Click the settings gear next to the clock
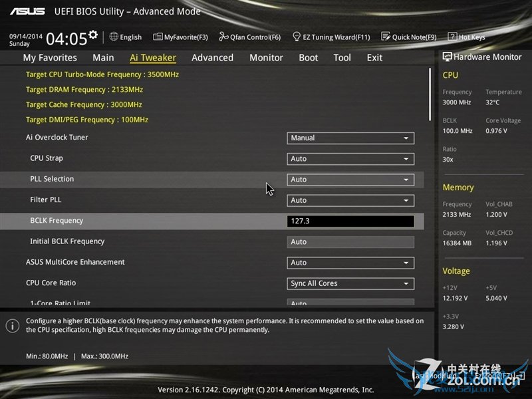 pyautogui.click(x=93, y=35)
